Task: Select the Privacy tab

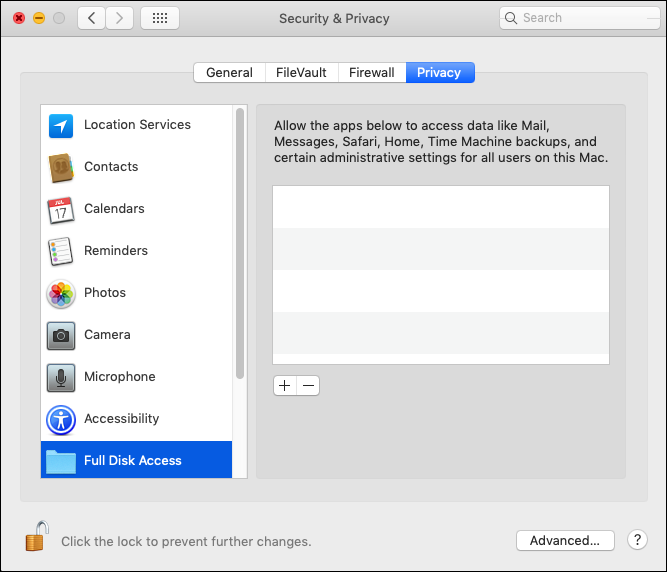Action: 440,72
